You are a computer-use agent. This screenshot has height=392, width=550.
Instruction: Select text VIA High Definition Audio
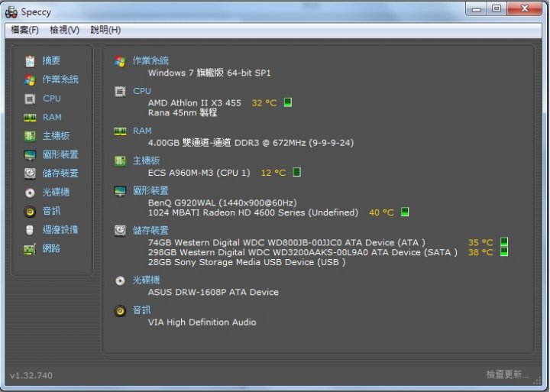202,322
